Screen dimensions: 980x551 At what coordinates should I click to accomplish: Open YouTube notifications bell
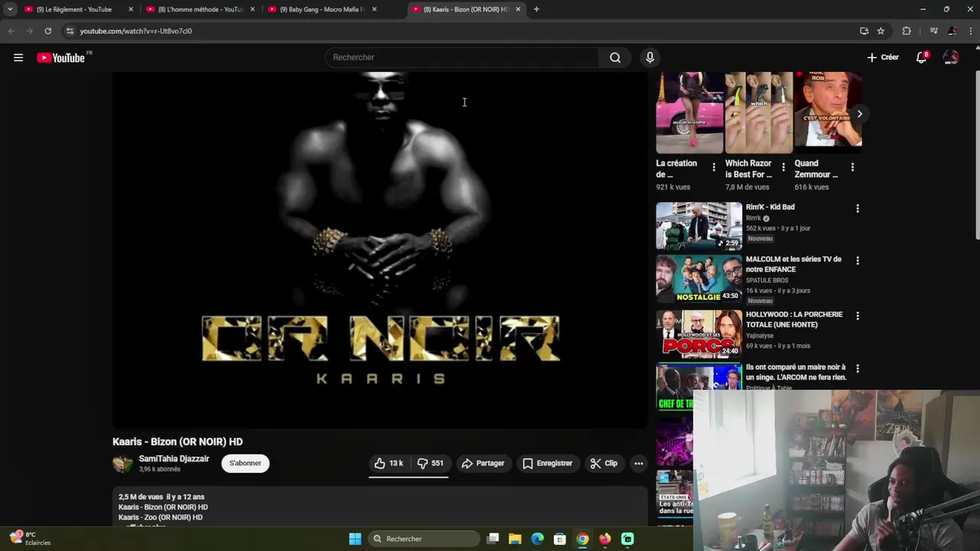[922, 57]
